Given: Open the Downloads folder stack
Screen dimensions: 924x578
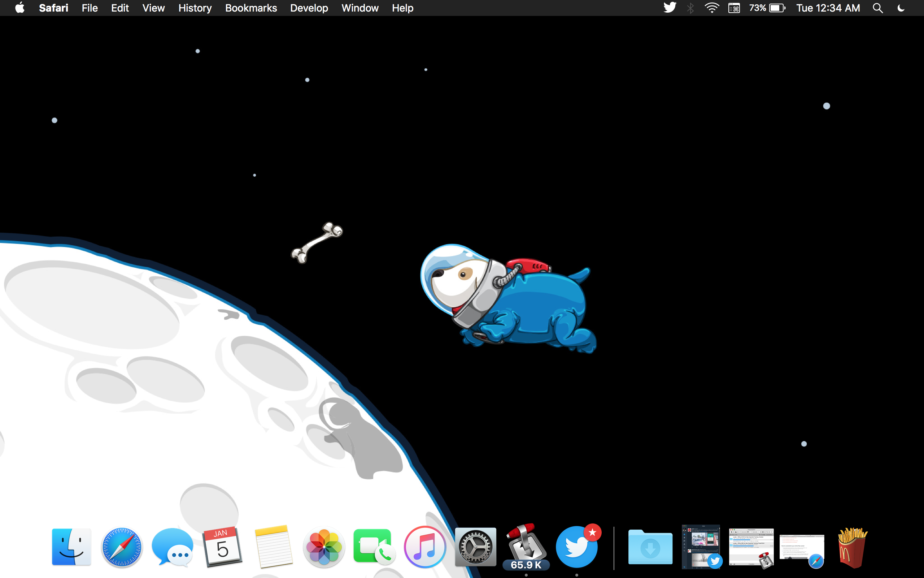Looking at the screenshot, I should pyautogui.click(x=650, y=547).
